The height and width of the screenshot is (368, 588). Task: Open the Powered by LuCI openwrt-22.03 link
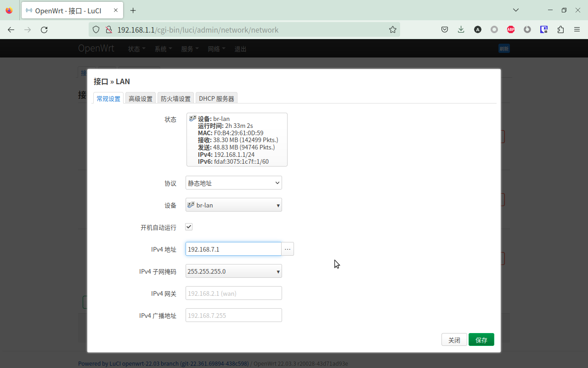click(164, 363)
